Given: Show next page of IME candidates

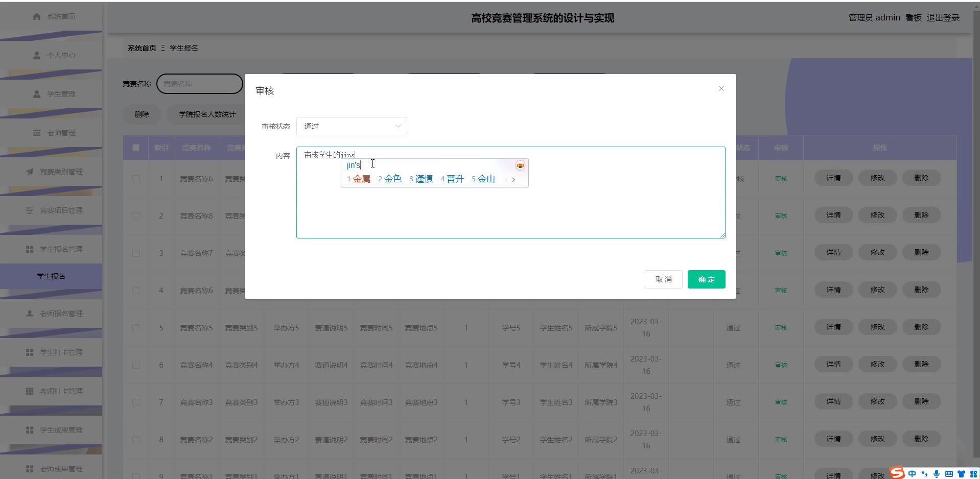Looking at the screenshot, I should point(514,179).
